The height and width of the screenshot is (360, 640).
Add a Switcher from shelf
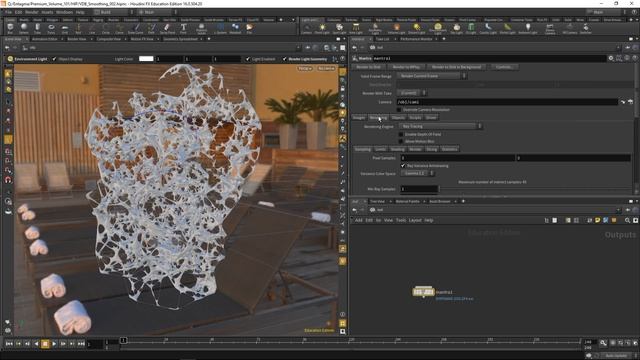tap(585, 28)
